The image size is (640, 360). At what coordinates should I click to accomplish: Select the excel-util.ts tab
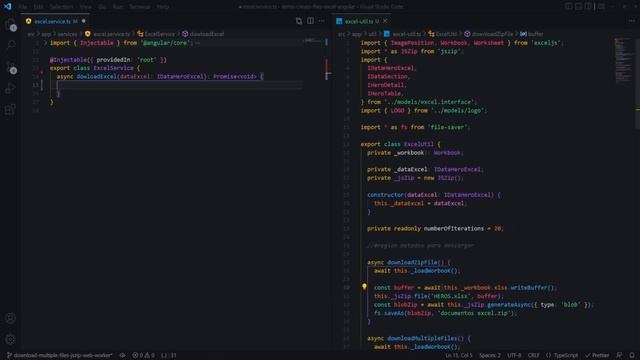[362, 21]
